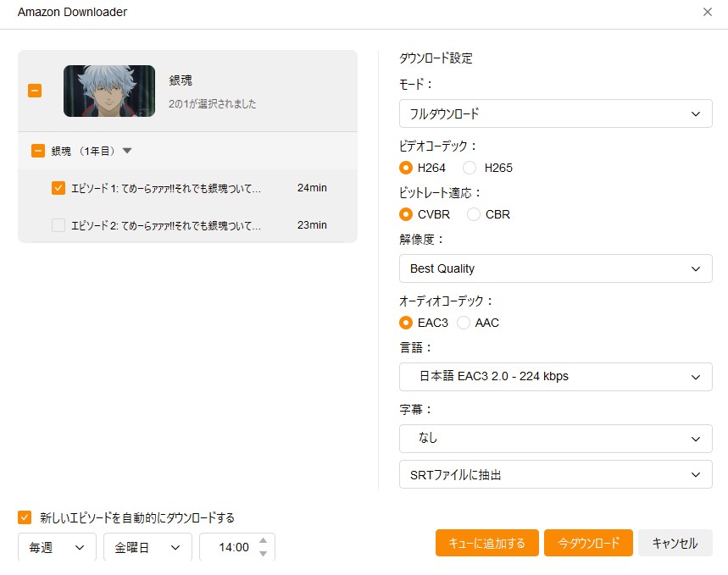Deselect all episodes with the orange minus checkbox
Viewport: 728px width, 575px height.
coord(34,89)
